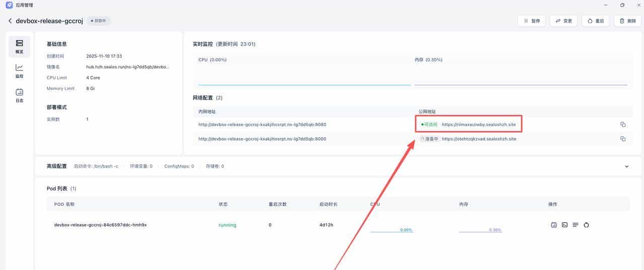The height and width of the screenshot is (270, 644).
Task: Click the internal address ending in :8000
Action: (x=262, y=139)
